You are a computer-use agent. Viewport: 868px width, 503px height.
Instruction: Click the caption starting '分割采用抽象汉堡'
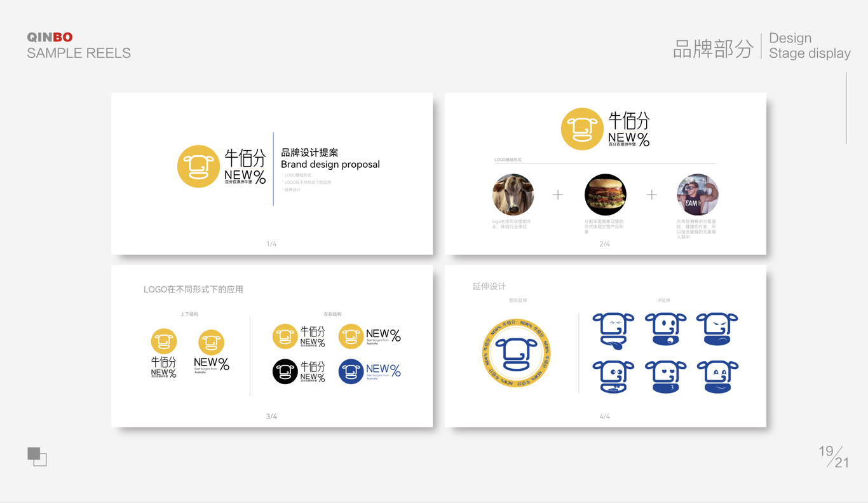(x=604, y=226)
